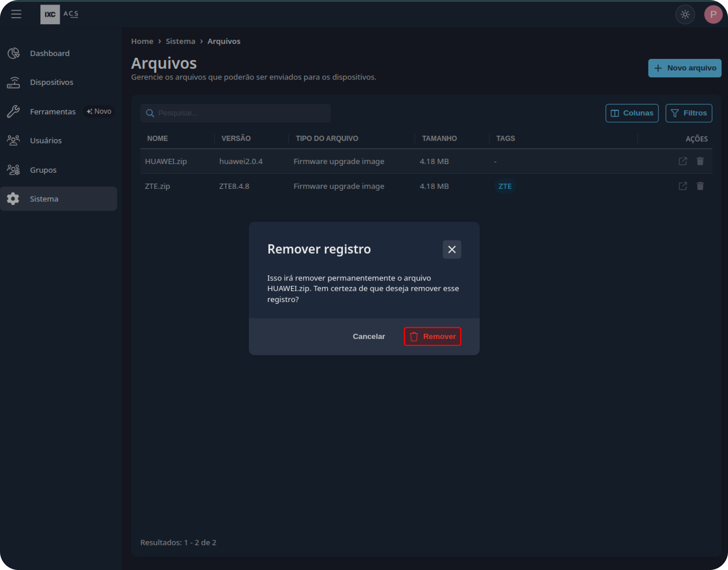The width and height of the screenshot is (728, 570).
Task: Click the Usuários people icon
Action: 13,140
